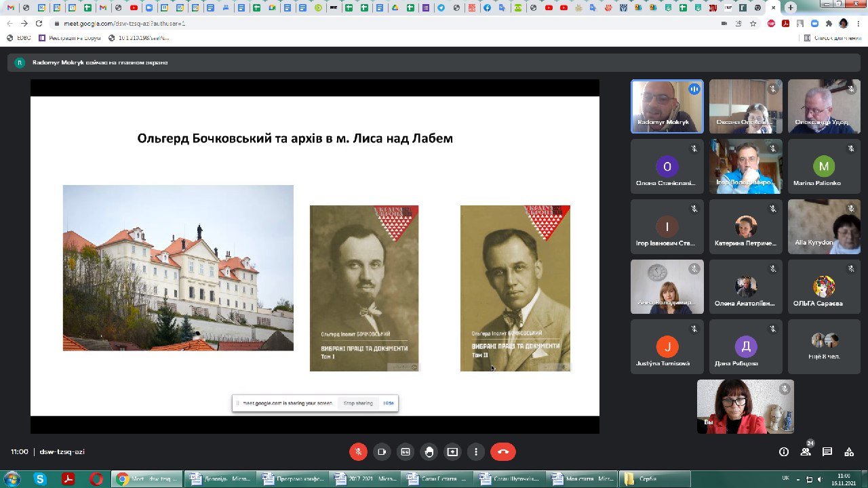
Task: Unmute the microphone in Meet controls
Action: coord(358,451)
